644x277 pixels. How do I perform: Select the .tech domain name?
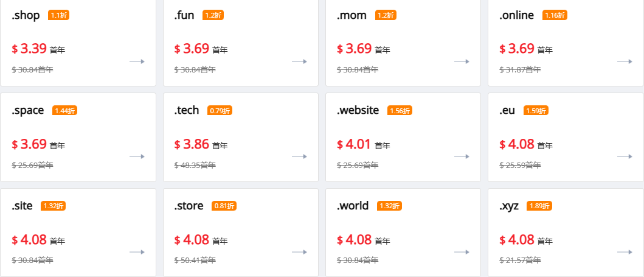pos(187,110)
